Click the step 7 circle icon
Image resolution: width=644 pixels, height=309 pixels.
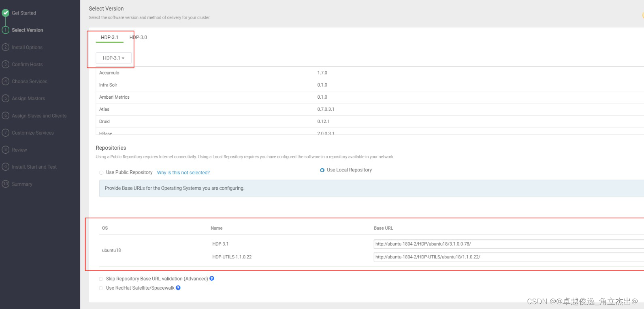tap(6, 133)
